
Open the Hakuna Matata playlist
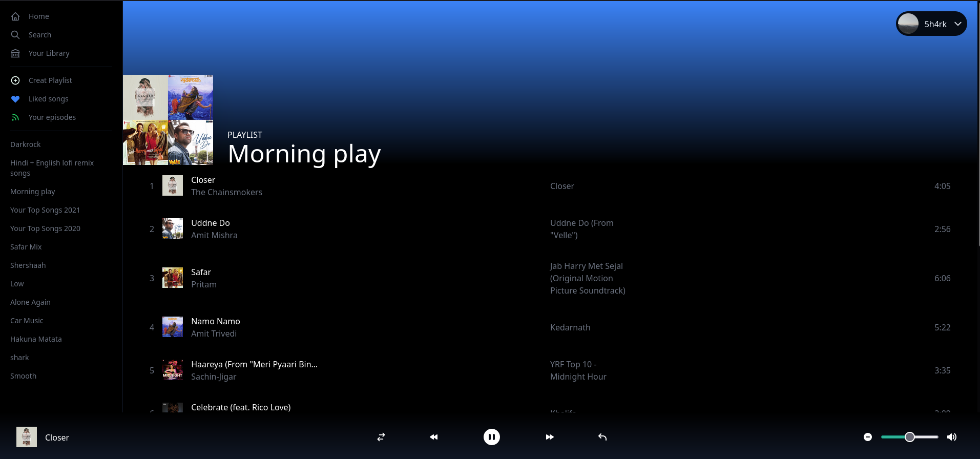36,339
